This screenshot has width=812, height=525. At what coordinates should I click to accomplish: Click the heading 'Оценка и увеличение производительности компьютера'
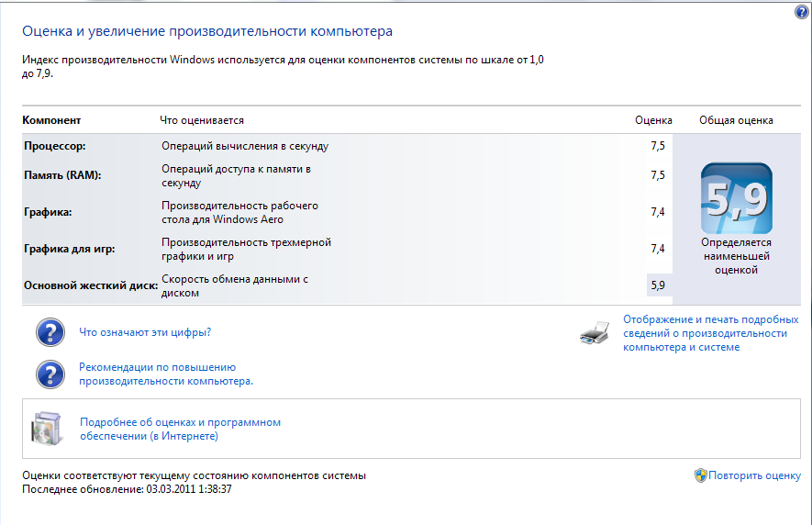(x=207, y=31)
